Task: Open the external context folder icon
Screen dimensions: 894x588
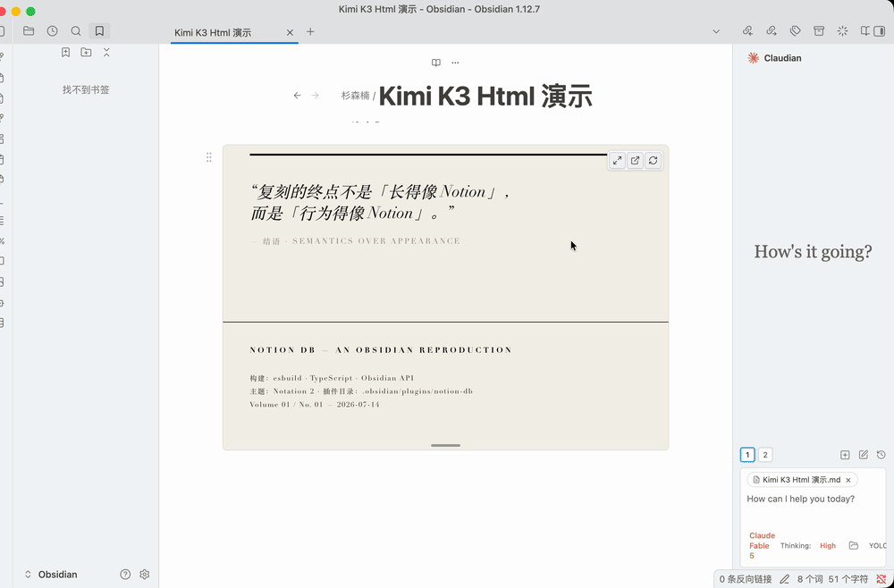Action: coord(854,546)
